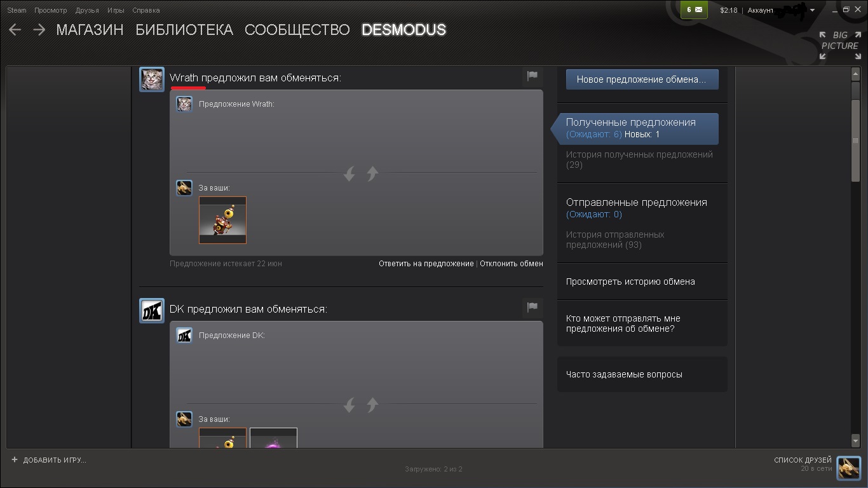Open История полученных предложений (29)

pyautogui.click(x=639, y=159)
